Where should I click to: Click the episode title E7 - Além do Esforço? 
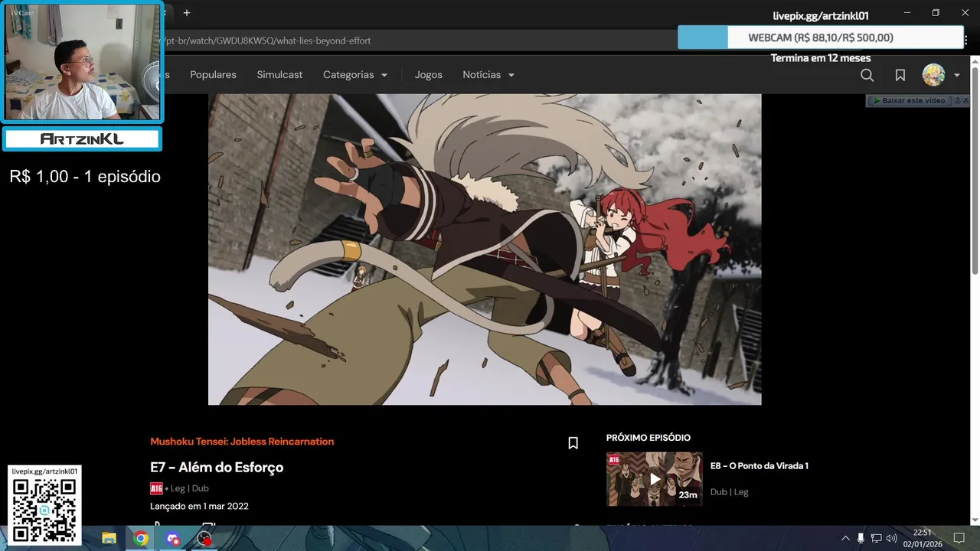click(217, 468)
